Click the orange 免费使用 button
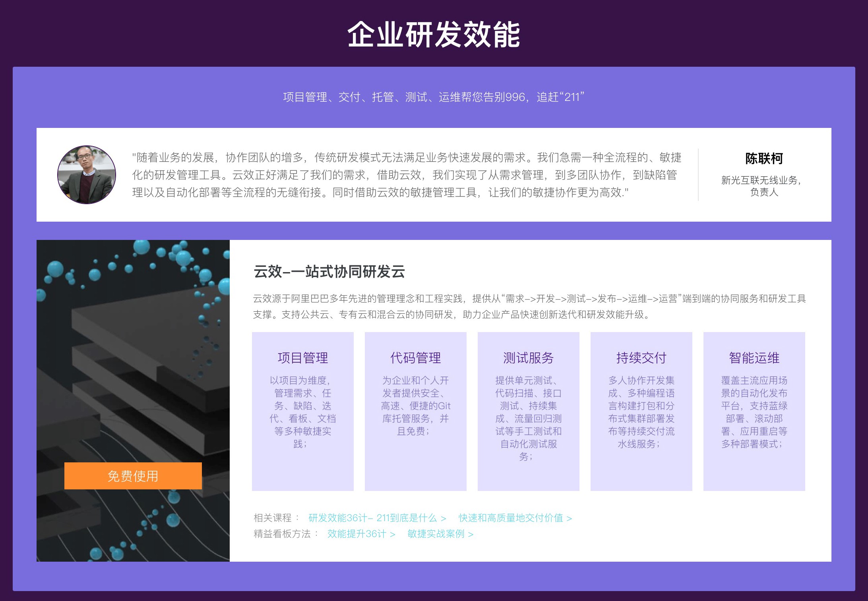Image resolution: width=868 pixels, height=601 pixels. pyautogui.click(x=132, y=475)
